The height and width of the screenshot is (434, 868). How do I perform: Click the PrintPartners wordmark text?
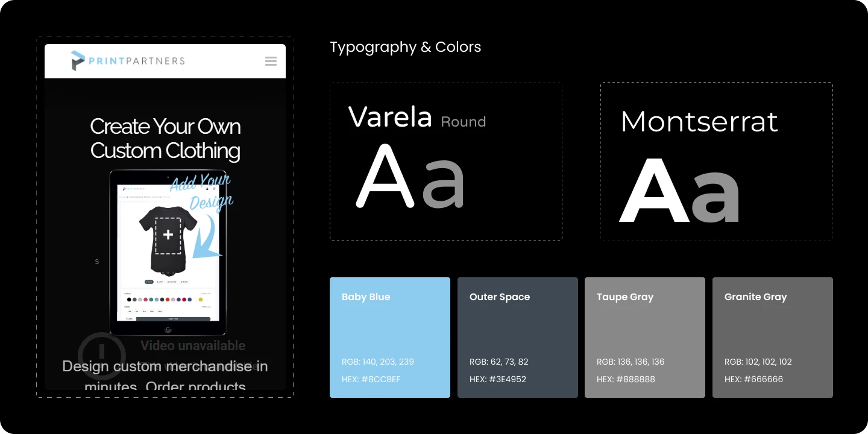(136, 61)
